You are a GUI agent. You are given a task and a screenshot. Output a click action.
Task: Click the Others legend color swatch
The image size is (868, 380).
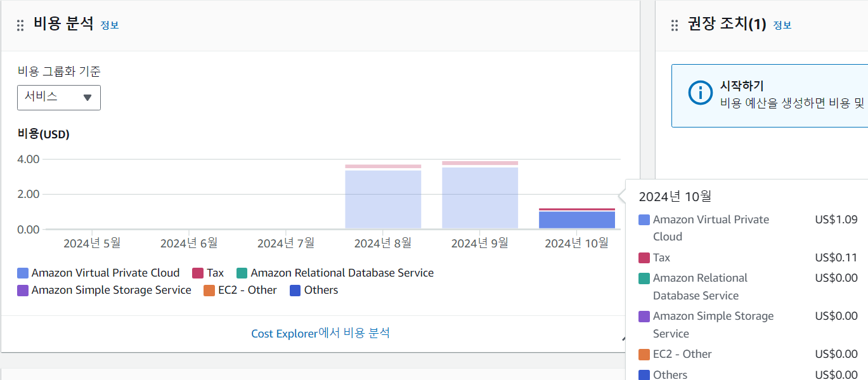click(295, 291)
